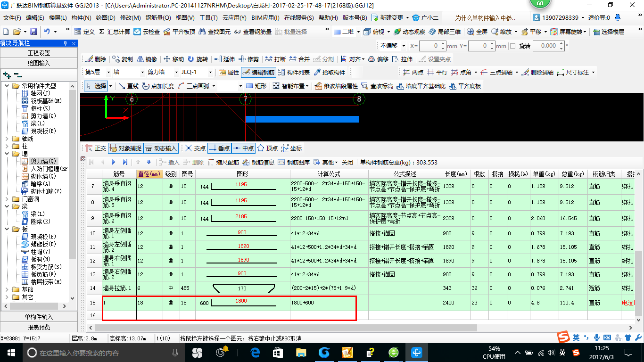Click the 删除 delete tool
The width and height of the screenshot is (644, 362).
pos(96,59)
